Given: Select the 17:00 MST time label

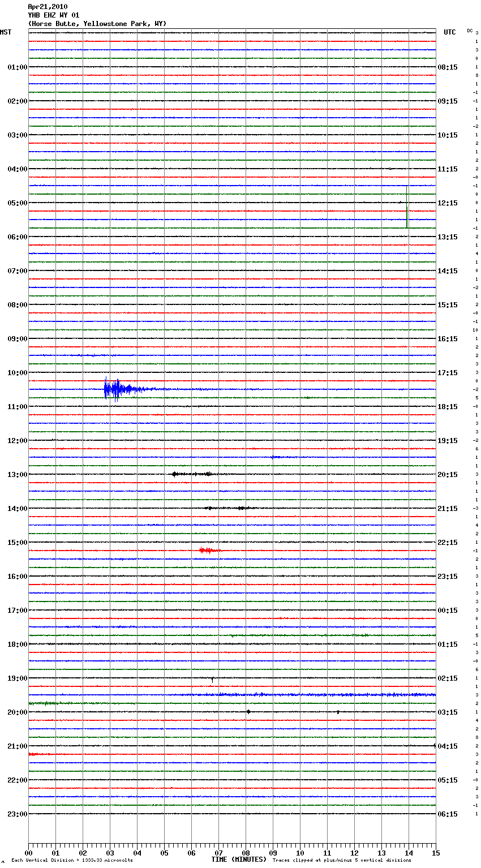Looking at the screenshot, I should [18, 611].
